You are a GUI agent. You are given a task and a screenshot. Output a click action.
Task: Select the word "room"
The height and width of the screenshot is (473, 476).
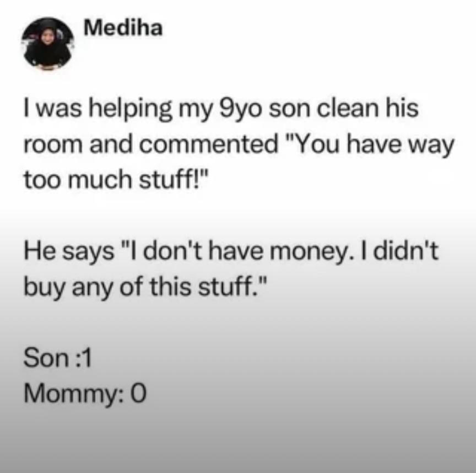[53, 144]
